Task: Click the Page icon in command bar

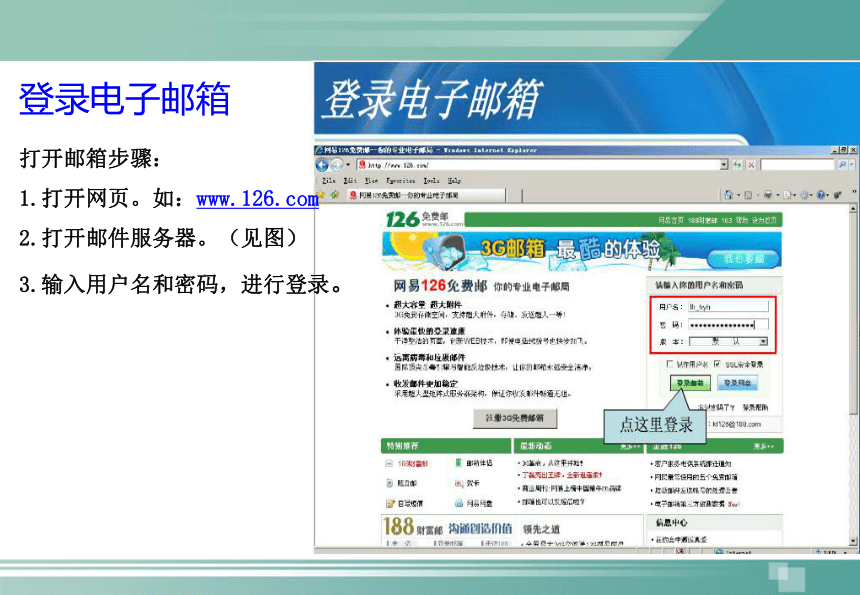Action: pos(787,195)
